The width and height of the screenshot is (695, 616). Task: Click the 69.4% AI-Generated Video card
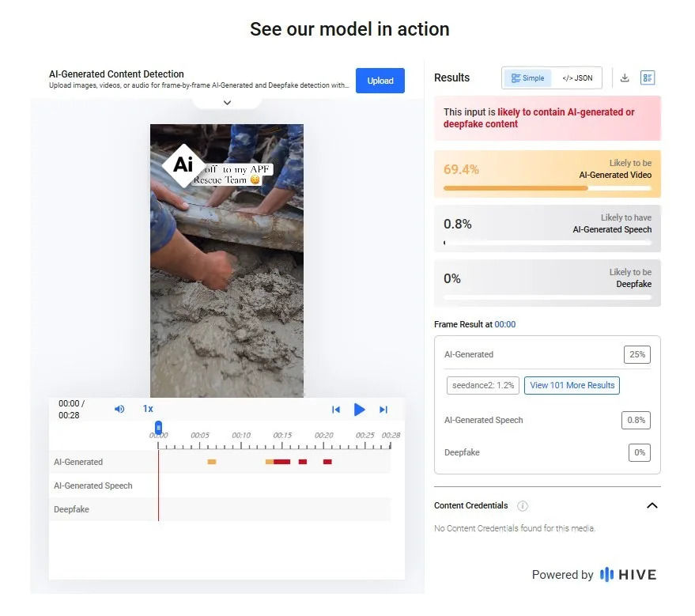[547, 174]
